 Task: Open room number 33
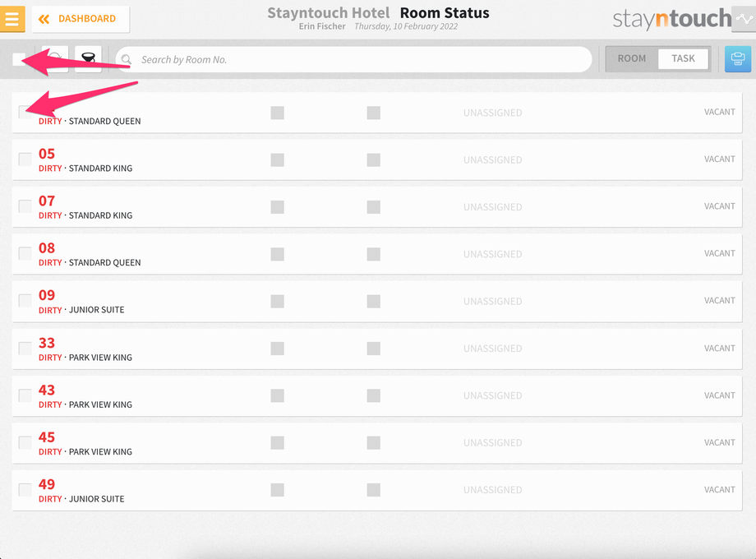tap(47, 343)
